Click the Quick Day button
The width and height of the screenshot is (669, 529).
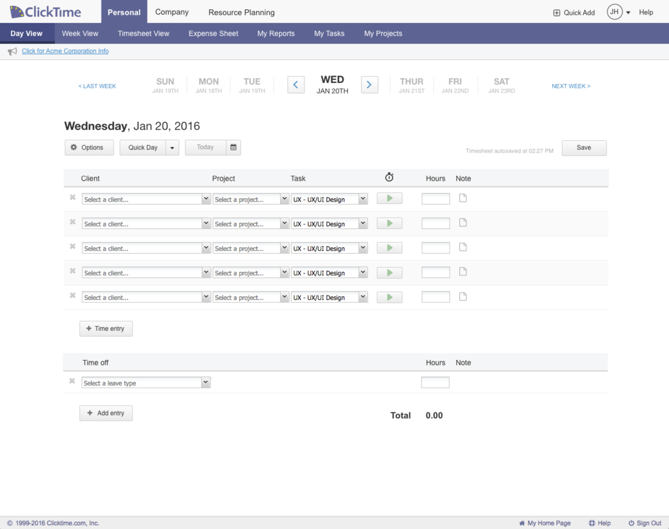point(143,148)
